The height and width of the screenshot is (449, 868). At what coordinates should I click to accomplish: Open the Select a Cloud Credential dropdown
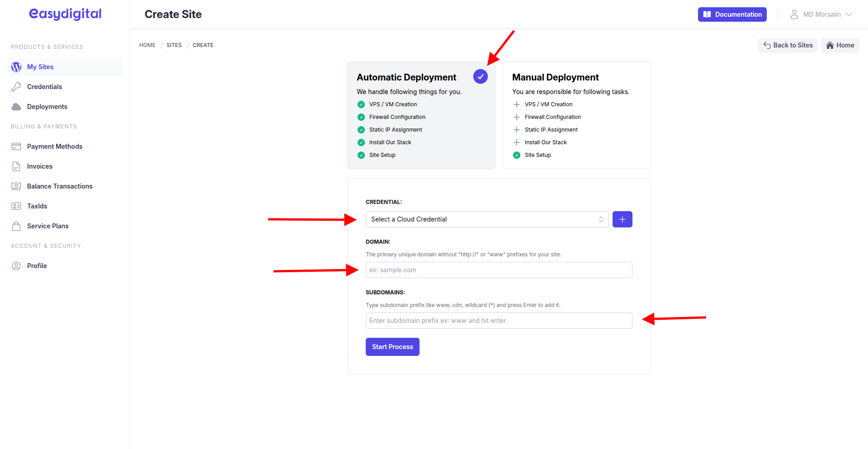(487, 219)
